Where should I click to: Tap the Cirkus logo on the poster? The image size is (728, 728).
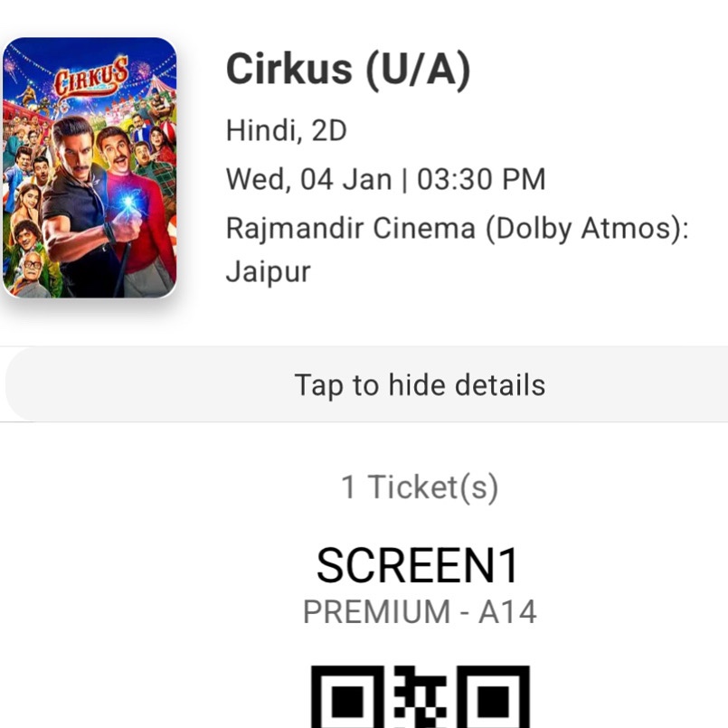point(91,78)
